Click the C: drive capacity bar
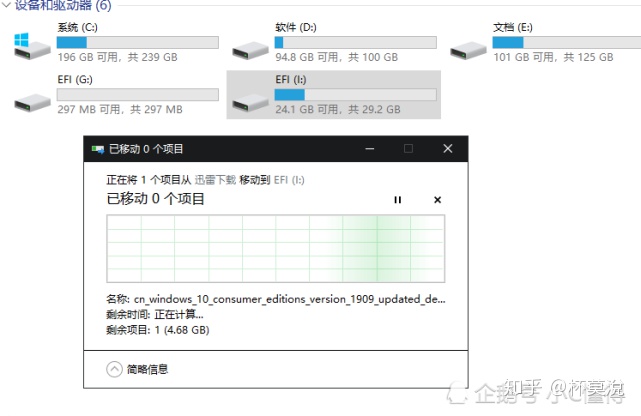 point(137,42)
